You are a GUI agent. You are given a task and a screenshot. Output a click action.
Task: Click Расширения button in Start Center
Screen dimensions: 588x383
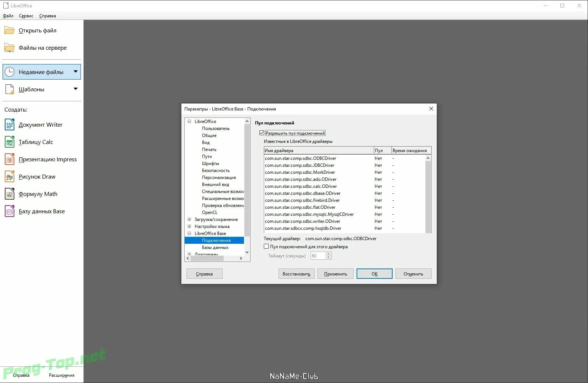61,375
